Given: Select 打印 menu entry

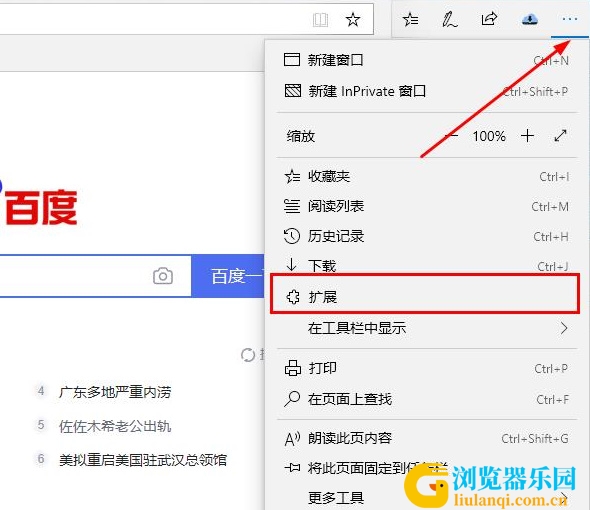Looking at the screenshot, I should 424,368.
